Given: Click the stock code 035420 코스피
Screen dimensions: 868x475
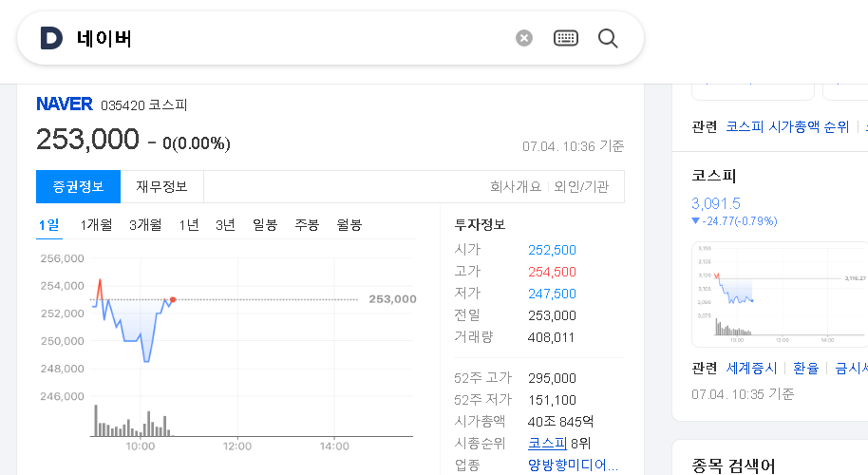Looking at the screenshot, I should coord(144,105).
